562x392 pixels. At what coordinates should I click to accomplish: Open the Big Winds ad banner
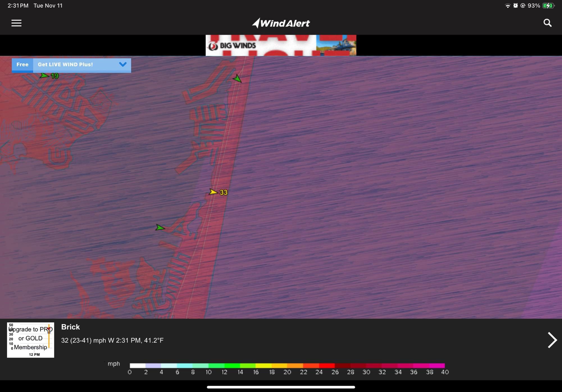[x=281, y=45]
